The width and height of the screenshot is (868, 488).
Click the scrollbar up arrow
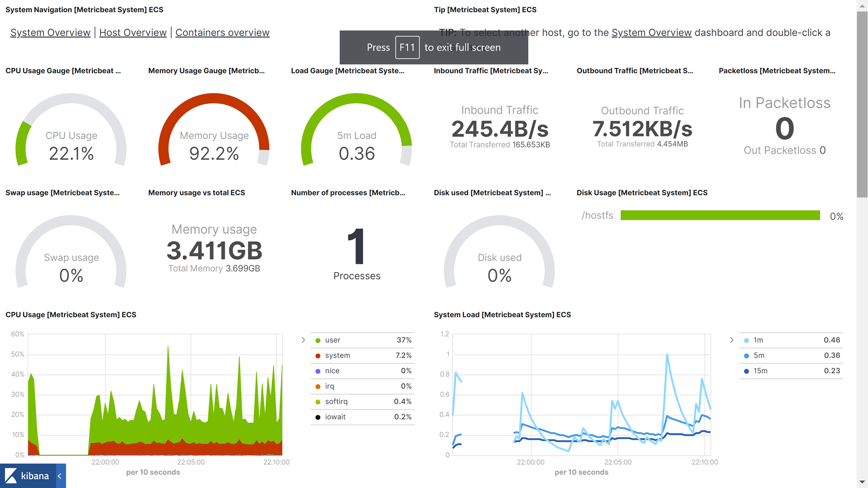click(862, 6)
